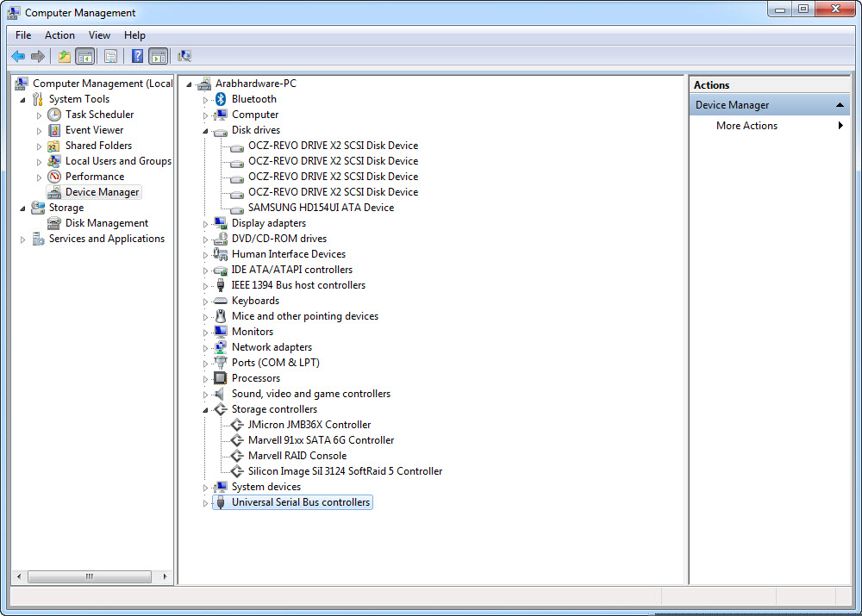This screenshot has width=862, height=616.
Task: Maximize the Computer Management window
Action: coord(803,9)
